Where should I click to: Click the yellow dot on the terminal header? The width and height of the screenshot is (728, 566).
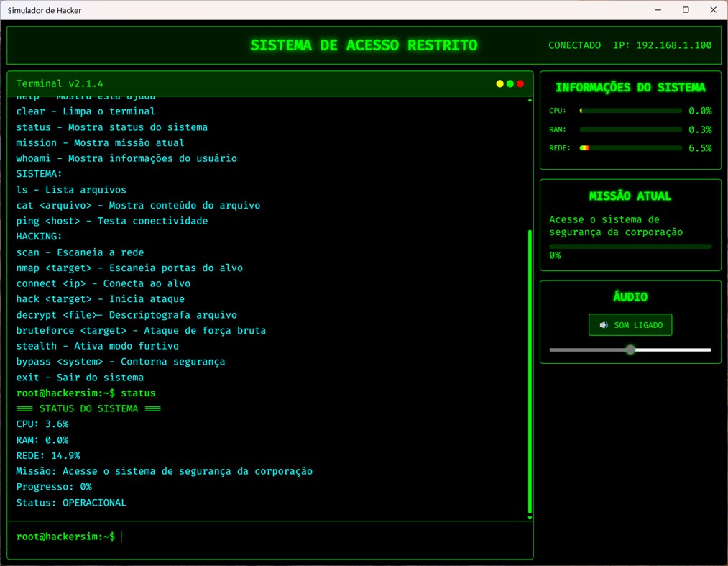pos(500,83)
